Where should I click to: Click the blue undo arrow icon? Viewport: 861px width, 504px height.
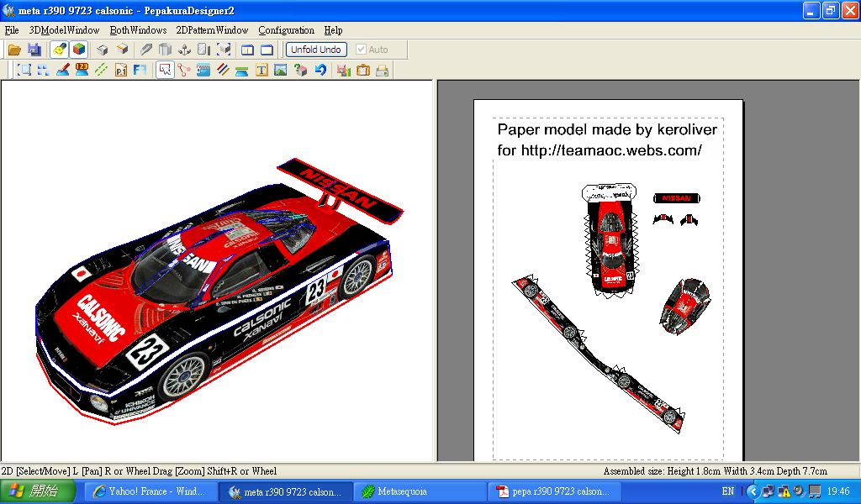point(320,71)
